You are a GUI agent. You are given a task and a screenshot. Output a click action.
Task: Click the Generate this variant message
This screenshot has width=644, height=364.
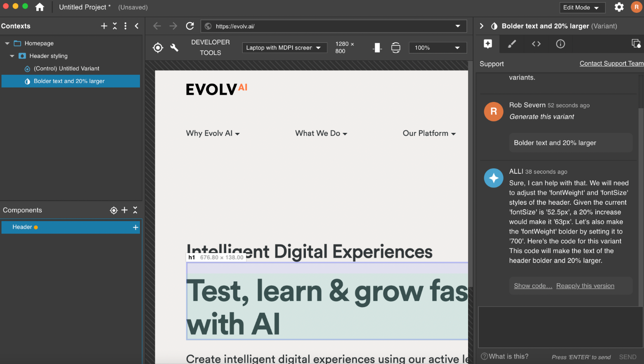(x=542, y=117)
